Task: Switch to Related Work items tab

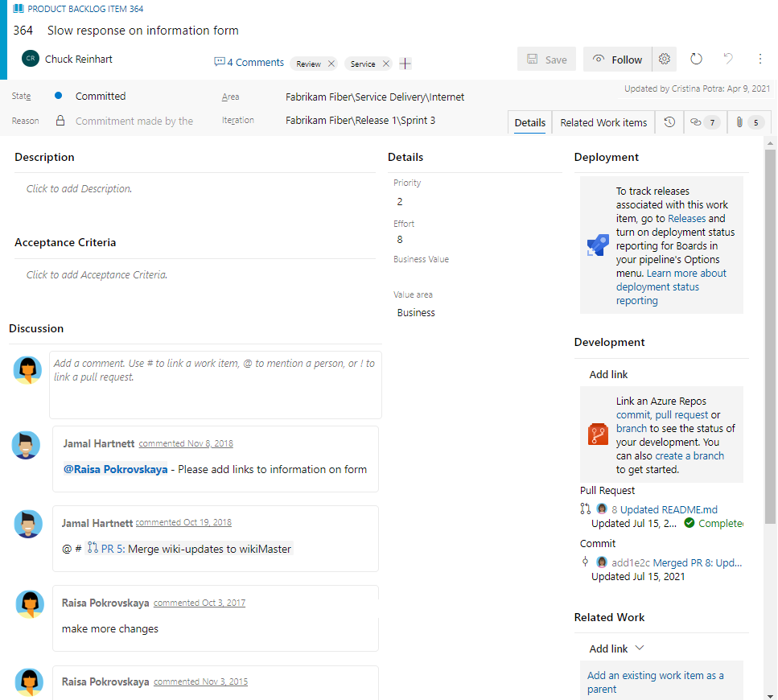Action: click(x=603, y=122)
